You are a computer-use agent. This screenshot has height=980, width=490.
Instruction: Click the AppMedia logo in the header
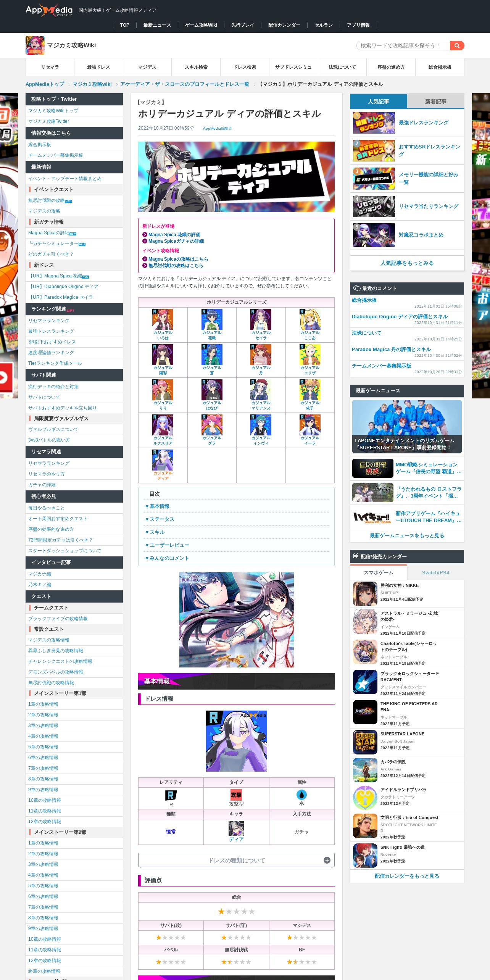(x=49, y=10)
